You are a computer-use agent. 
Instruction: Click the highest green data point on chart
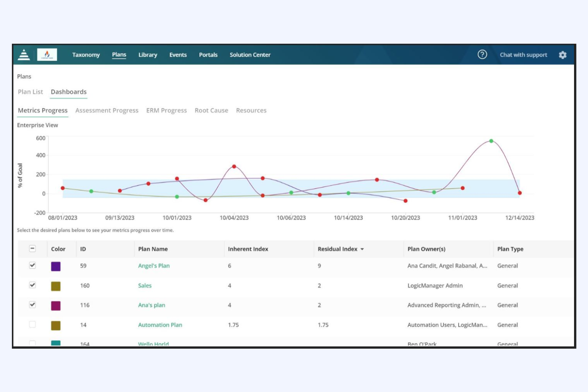[491, 141]
